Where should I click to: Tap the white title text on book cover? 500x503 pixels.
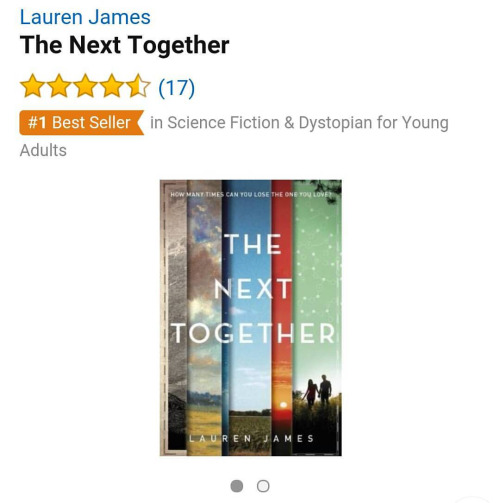[253, 288]
